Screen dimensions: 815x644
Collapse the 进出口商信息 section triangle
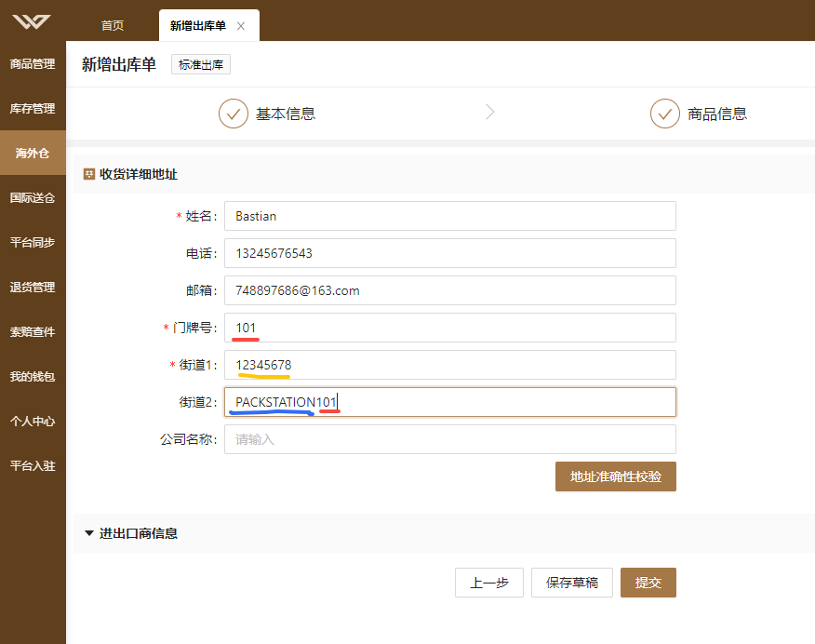click(89, 533)
